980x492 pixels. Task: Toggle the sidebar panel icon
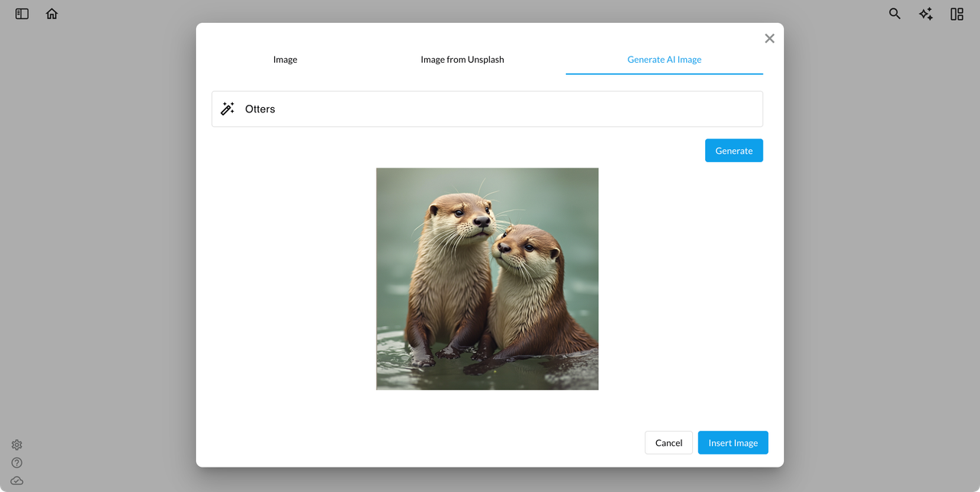[x=22, y=14]
